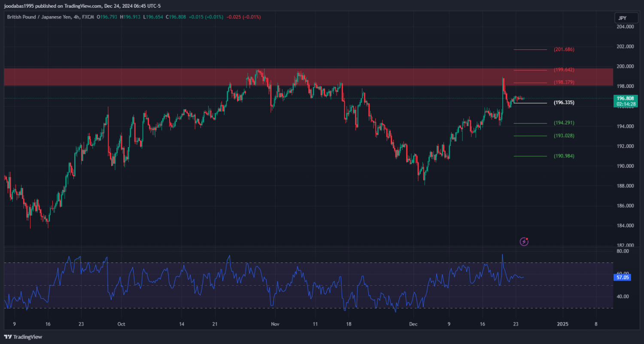Click the (199.642) level label

point(563,69)
